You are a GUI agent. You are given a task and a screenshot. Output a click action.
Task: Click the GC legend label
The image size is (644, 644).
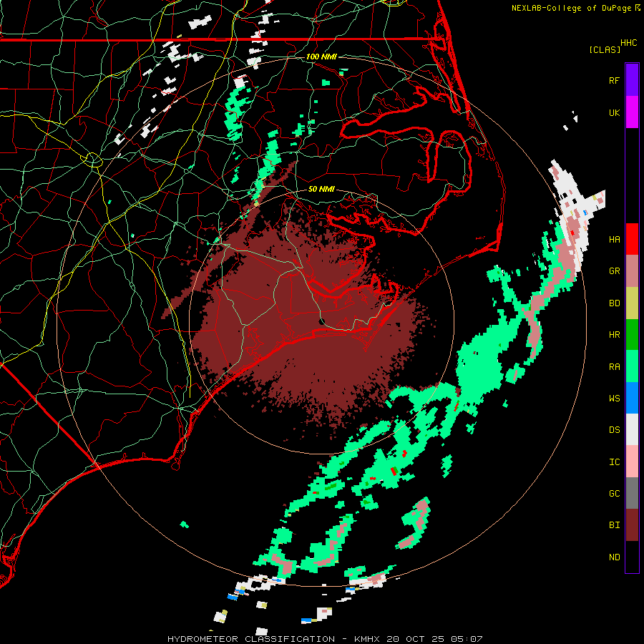614,493
